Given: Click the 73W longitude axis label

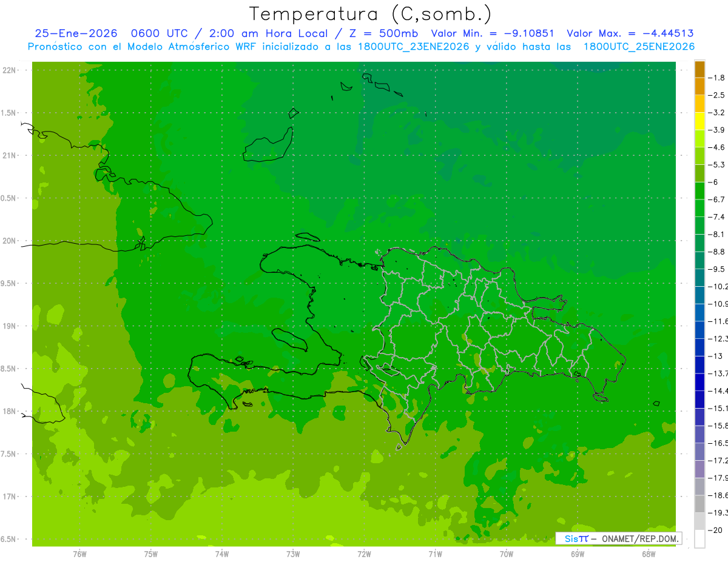Looking at the screenshot, I should pyautogui.click(x=293, y=554).
